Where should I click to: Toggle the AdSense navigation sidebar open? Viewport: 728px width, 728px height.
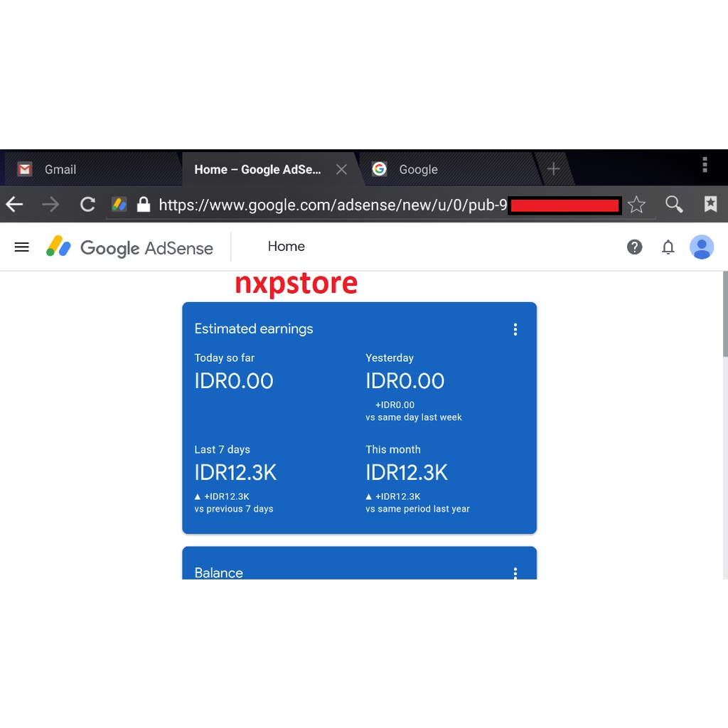pos(21,247)
